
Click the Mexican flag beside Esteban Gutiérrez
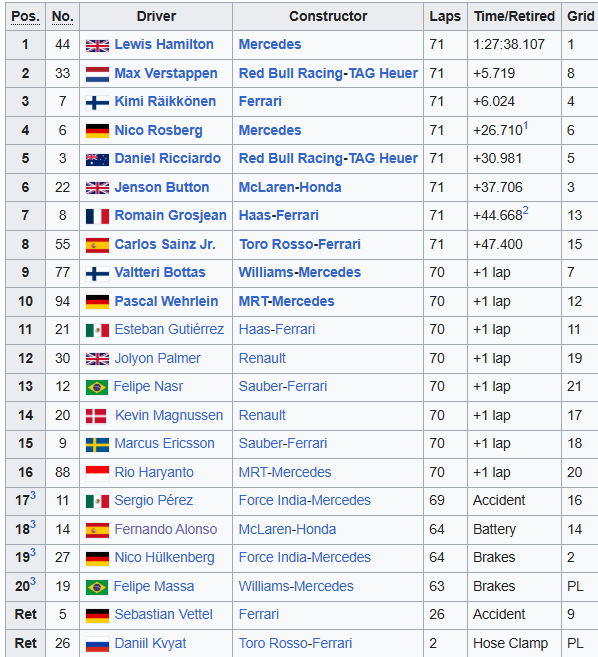tap(97, 331)
